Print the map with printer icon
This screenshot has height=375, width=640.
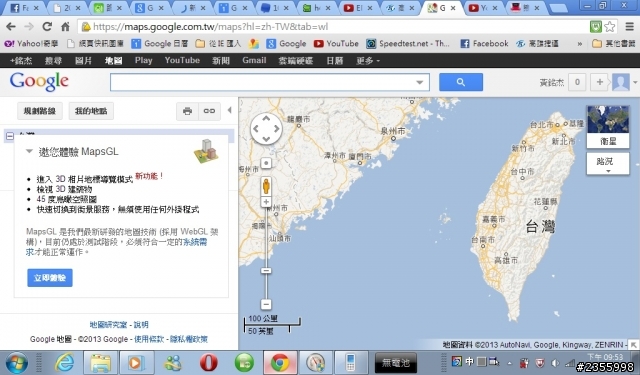pyautogui.click(x=187, y=111)
